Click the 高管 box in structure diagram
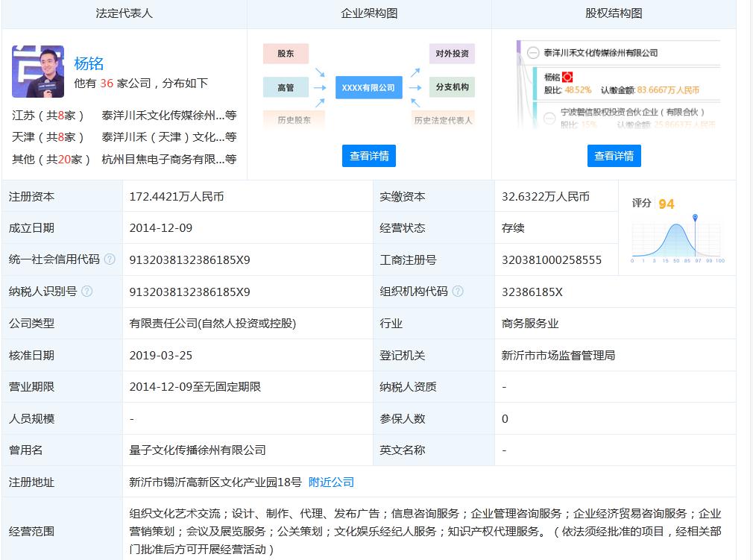This screenshot has width=753, height=560. coord(286,87)
